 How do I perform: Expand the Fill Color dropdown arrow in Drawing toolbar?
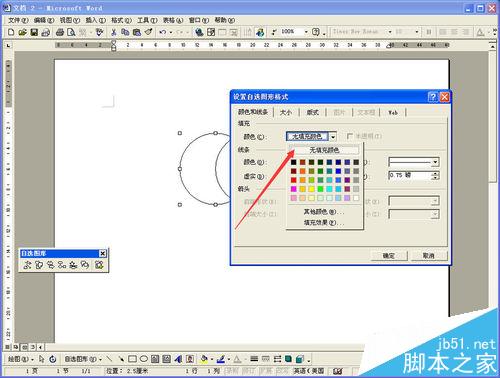(x=212, y=359)
